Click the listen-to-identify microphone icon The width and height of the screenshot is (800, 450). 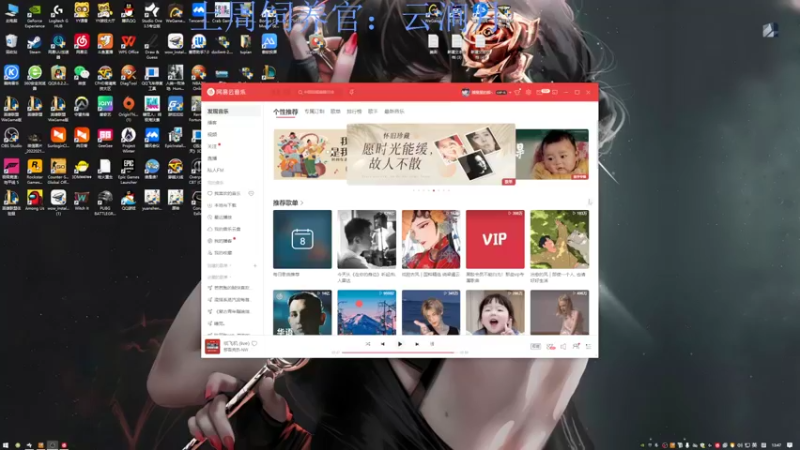352,92
